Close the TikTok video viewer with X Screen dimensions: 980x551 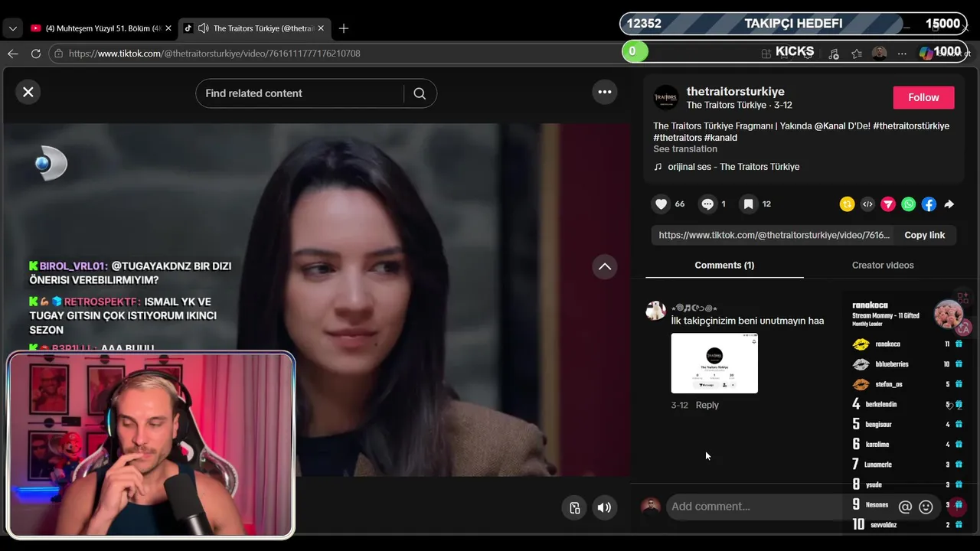pos(28,92)
